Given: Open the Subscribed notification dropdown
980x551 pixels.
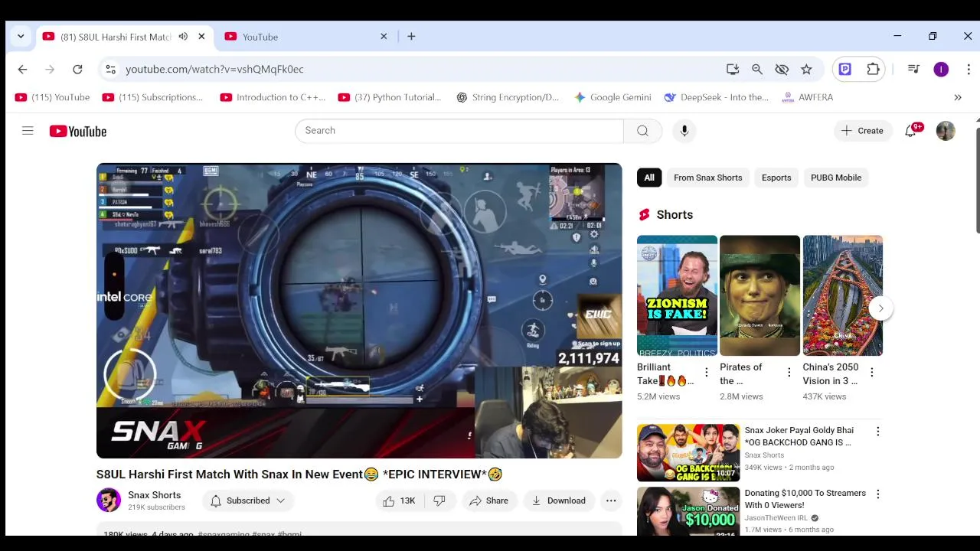Looking at the screenshot, I should tap(247, 500).
